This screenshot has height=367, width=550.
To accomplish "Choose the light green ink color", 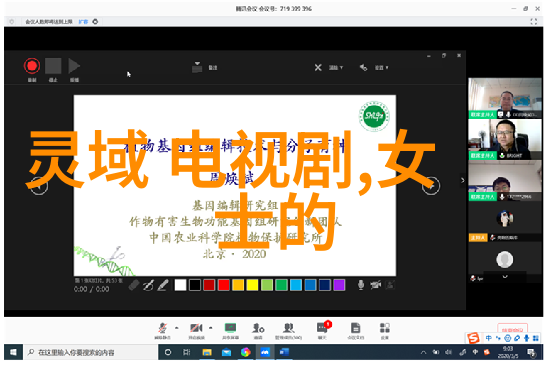I will [267, 285].
